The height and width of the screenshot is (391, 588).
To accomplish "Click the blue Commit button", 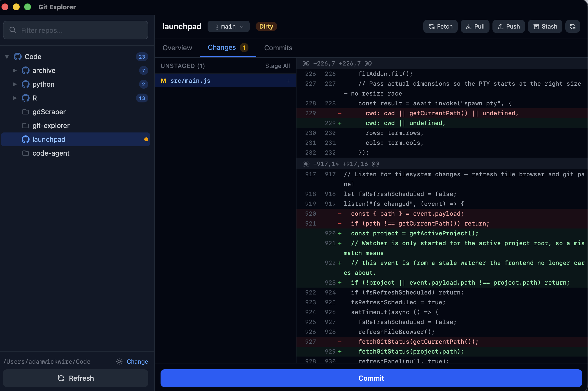I will click(x=371, y=378).
